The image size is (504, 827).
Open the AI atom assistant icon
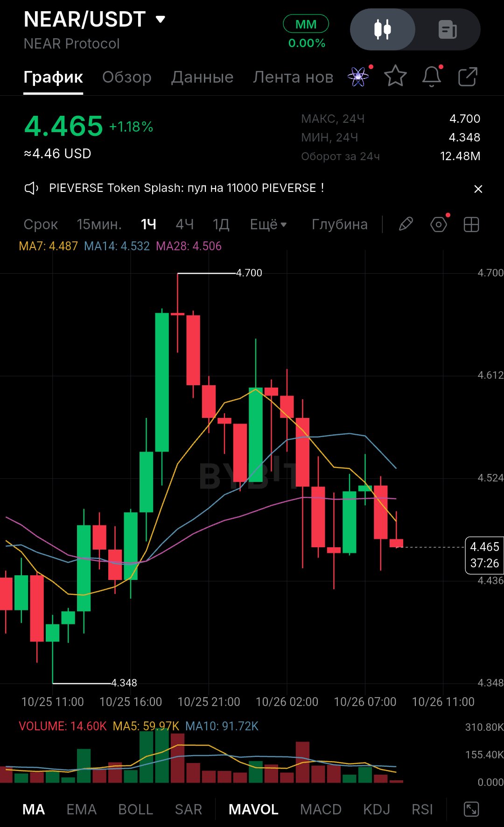(x=358, y=77)
